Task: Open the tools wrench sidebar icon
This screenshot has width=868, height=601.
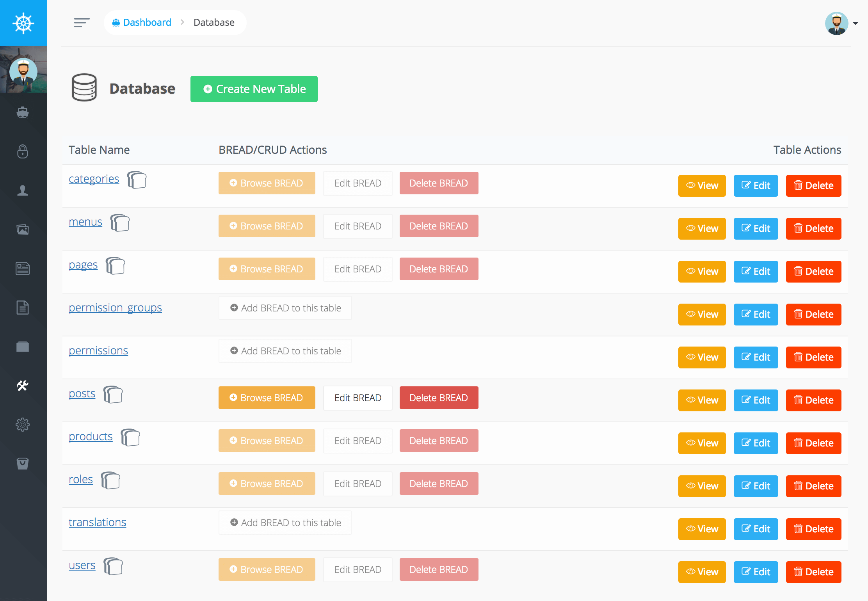Action: click(23, 386)
